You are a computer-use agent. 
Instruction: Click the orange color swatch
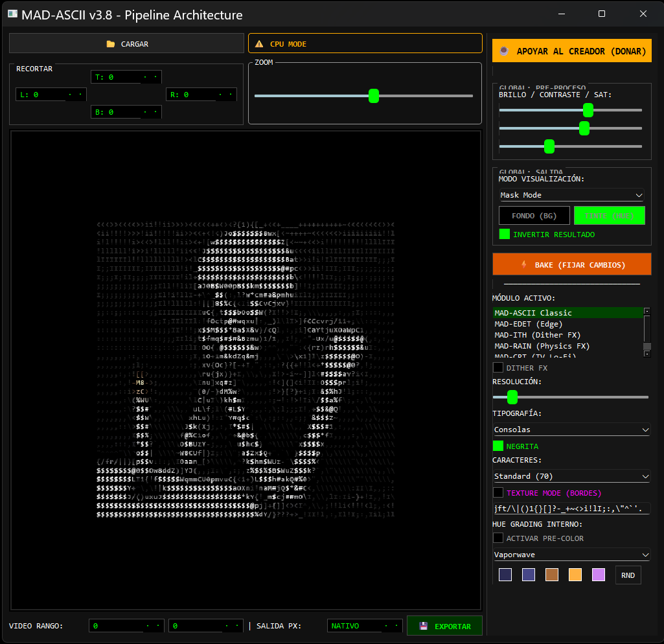tap(575, 575)
